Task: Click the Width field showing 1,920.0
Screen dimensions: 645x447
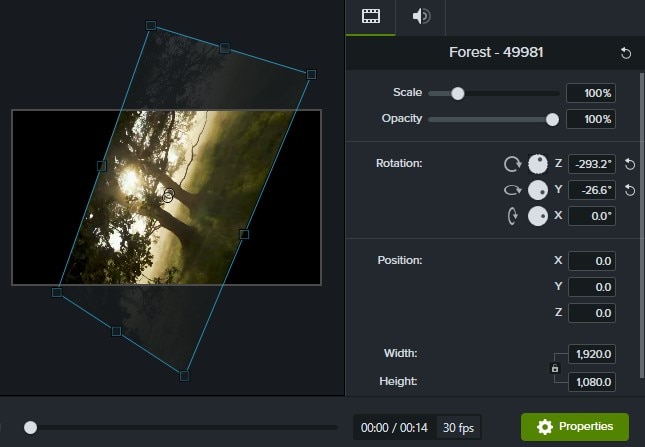Action: tap(592, 354)
